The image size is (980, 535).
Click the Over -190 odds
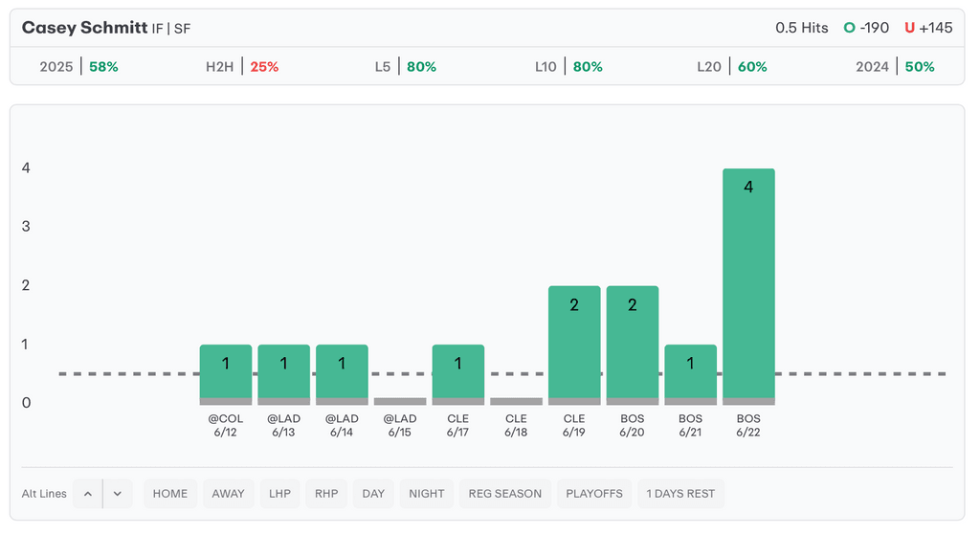866,28
